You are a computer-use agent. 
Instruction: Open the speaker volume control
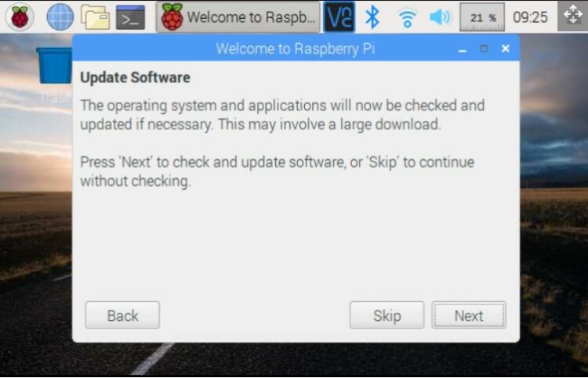[441, 17]
